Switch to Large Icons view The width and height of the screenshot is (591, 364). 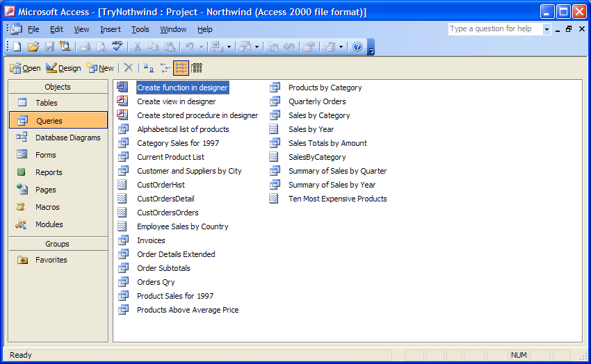click(x=147, y=67)
